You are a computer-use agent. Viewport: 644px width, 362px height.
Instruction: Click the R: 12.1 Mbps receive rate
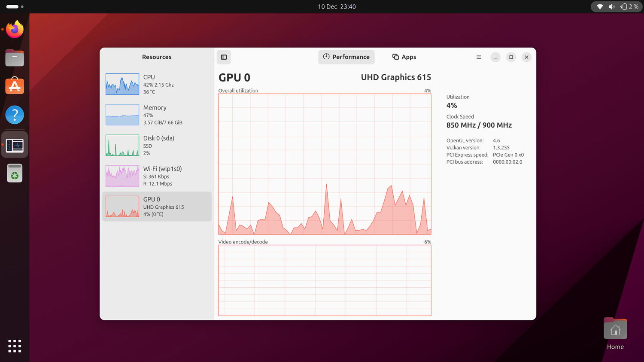click(x=158, y=184)
